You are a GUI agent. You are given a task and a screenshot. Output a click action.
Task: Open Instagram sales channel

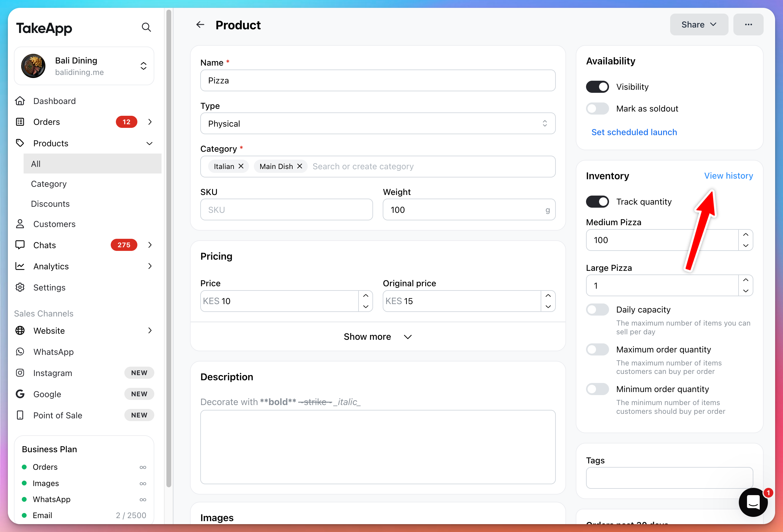53,373
